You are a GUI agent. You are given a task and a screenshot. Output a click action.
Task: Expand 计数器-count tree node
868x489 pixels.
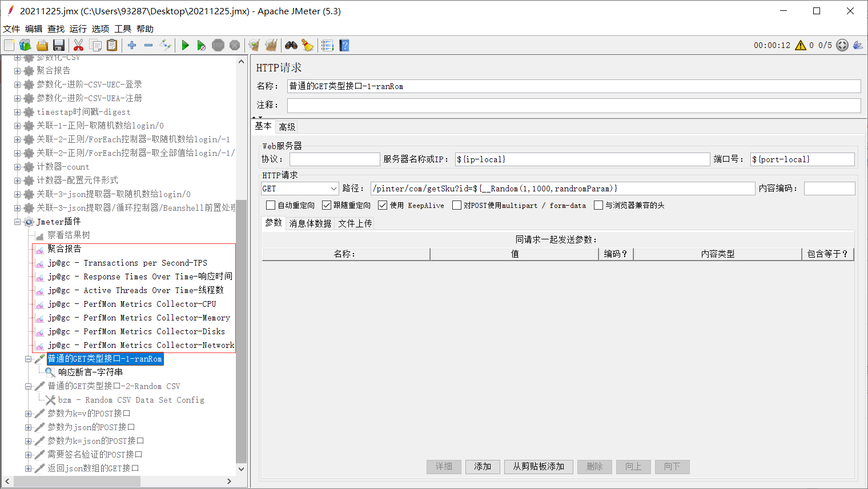click(17, 167)
